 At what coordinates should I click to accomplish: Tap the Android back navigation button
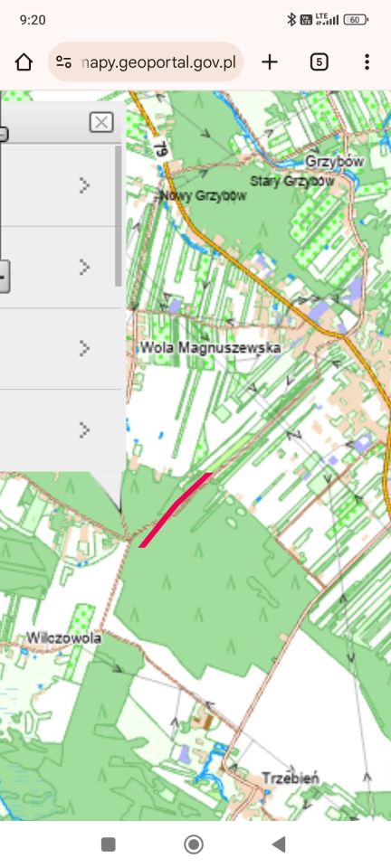pyautogui.click(x=279, y=844)
